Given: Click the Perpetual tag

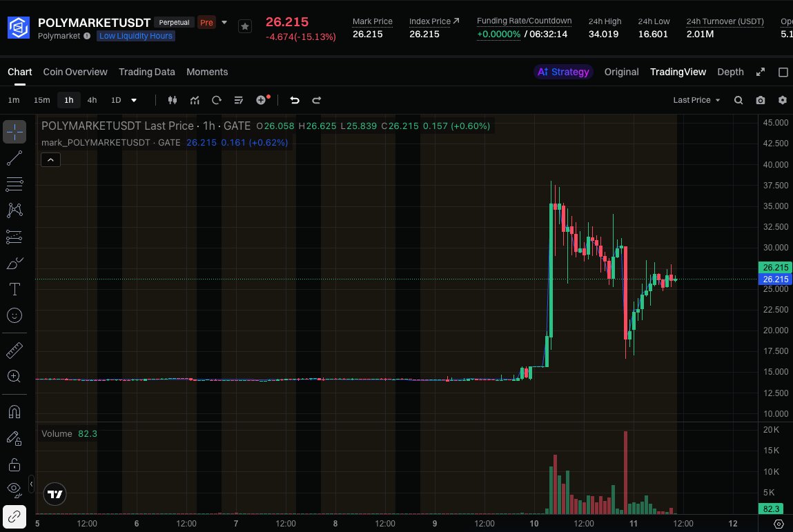Looking at the screenshot, I should [x=174, y=22].
